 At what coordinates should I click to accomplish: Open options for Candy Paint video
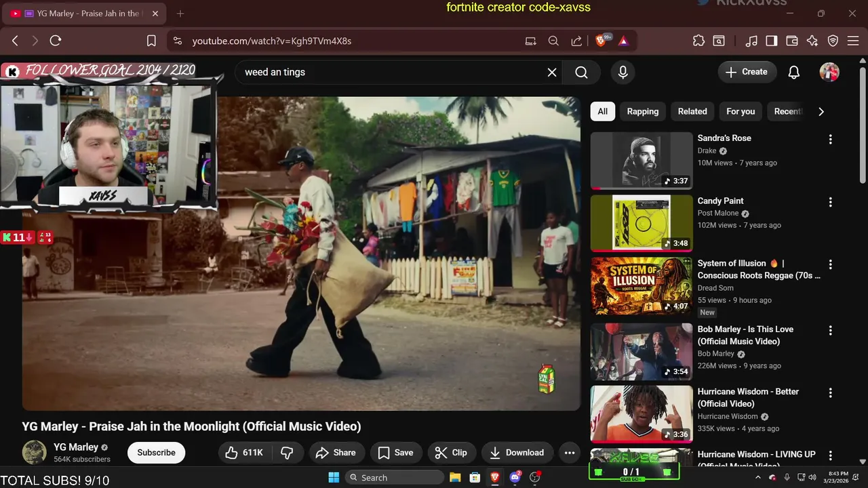[830, 202]
